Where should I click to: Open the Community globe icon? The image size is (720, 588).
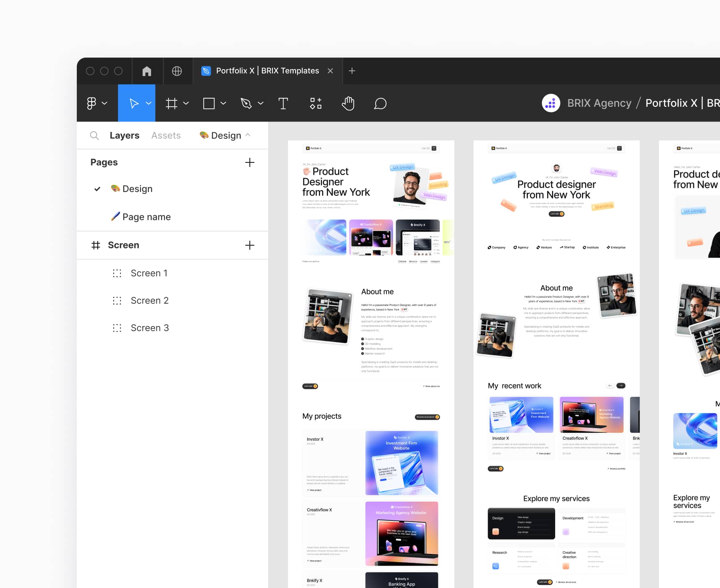pos(177,71)
